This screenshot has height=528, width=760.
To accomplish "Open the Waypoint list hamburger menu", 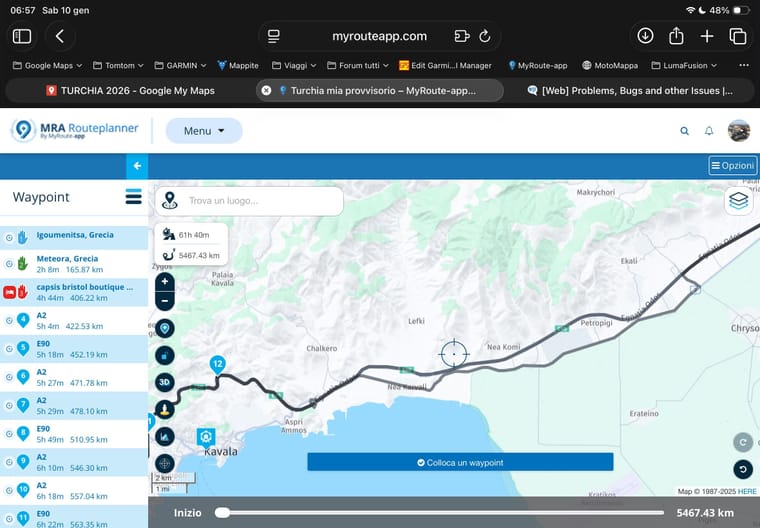I will click(133, 197).
